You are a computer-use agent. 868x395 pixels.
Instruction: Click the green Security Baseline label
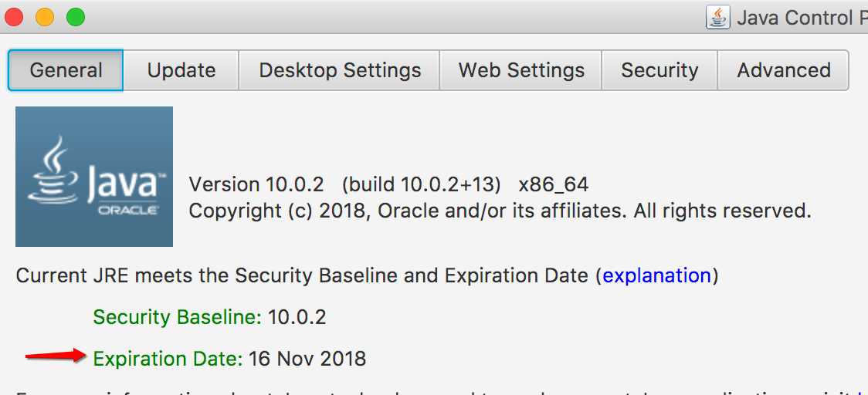point(177,317)
